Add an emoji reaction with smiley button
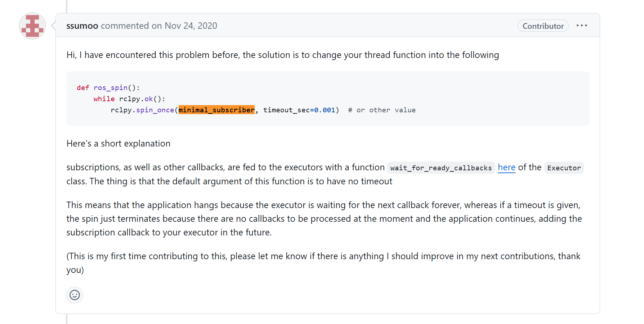This screenshot has height=324, width=644. click(x=75, y=295)
